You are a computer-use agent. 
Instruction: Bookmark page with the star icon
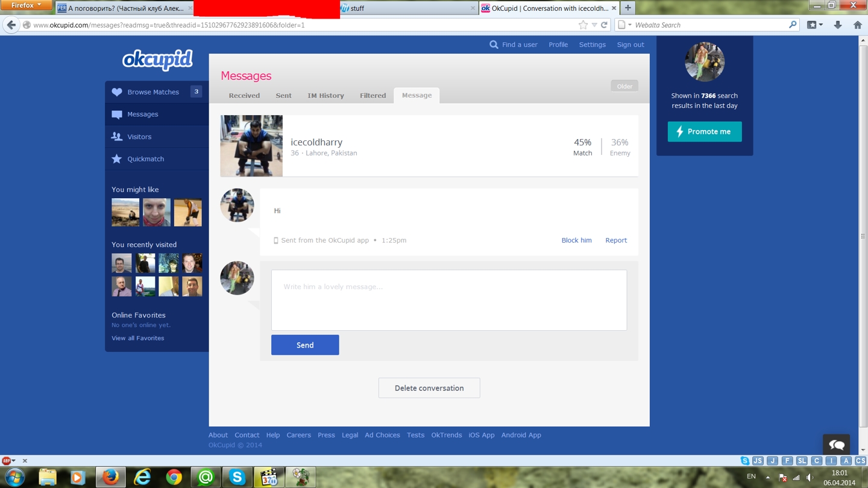pos(583,25)
